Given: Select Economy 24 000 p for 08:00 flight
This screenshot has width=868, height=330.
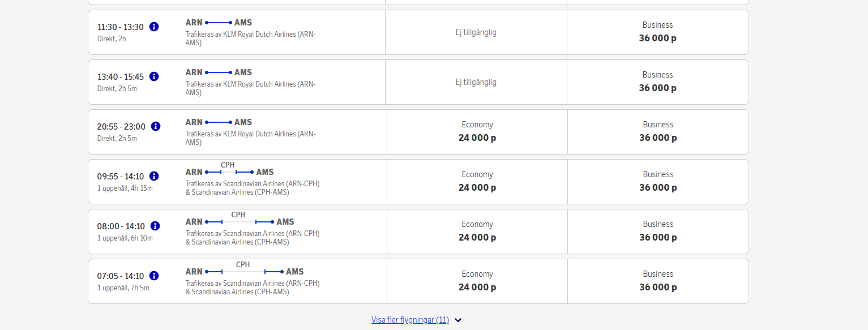Looking at the screenshot, I should coord(477,232).
